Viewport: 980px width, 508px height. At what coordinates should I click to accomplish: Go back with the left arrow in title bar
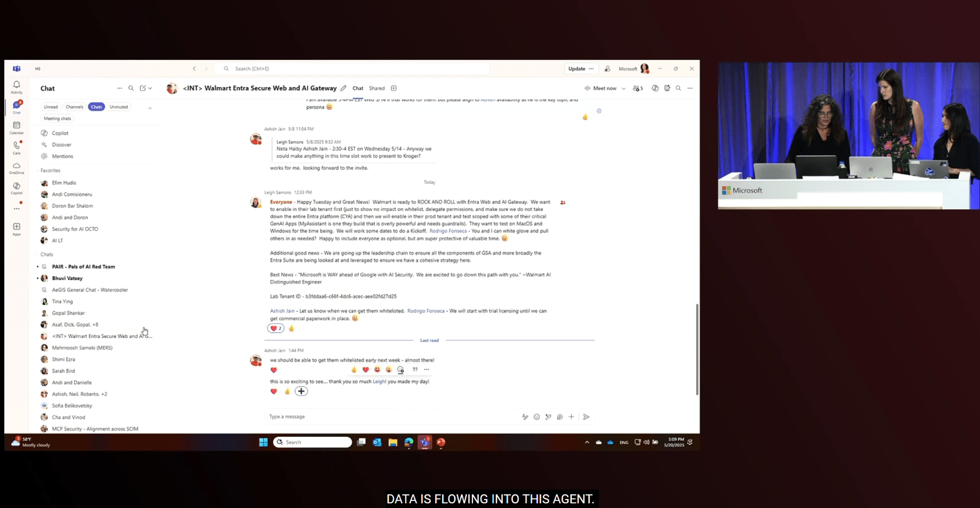(x=195, y=69)
